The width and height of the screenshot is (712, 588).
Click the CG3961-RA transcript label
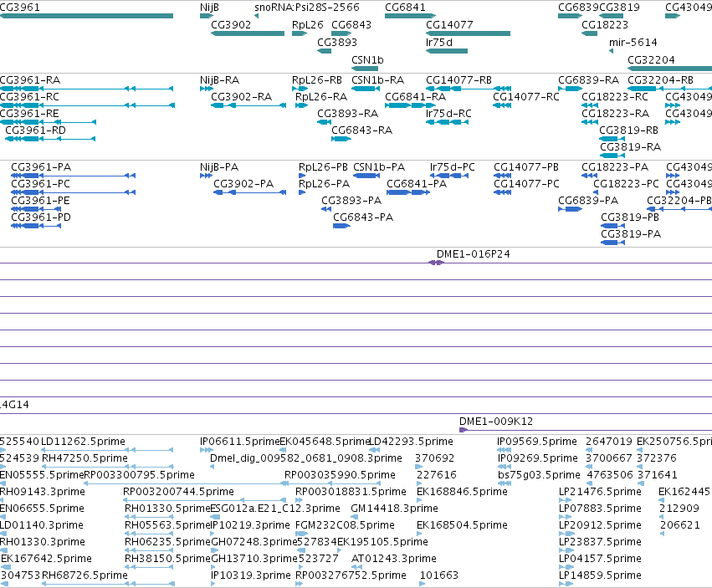point(30,80)
